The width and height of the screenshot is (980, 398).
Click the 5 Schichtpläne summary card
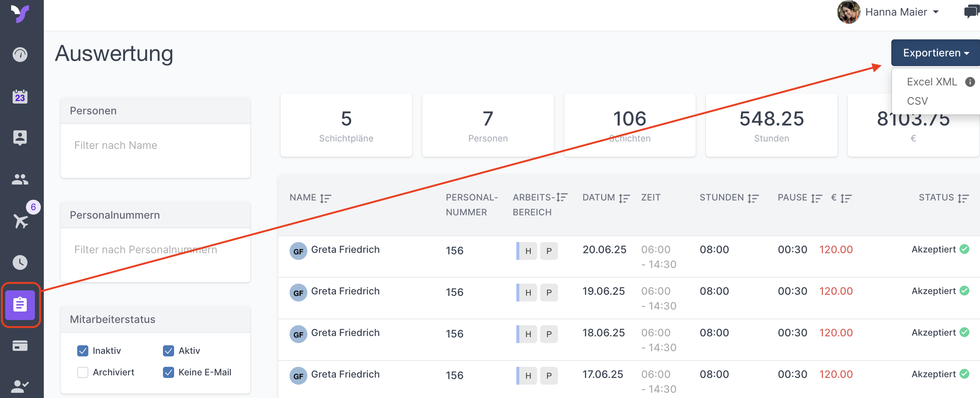346,125
